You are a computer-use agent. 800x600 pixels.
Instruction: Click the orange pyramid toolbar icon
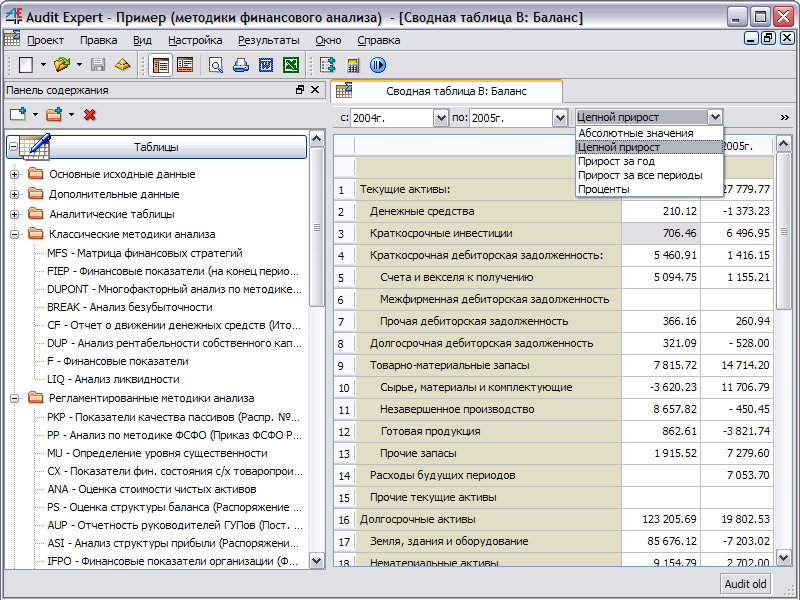[x=122, y=65]
